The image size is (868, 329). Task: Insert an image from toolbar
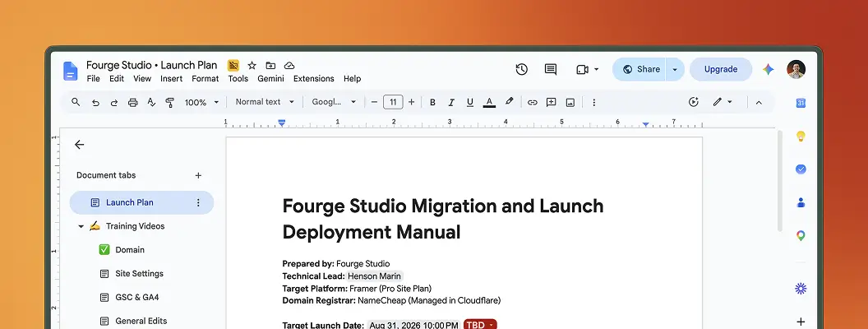(570, 103)
